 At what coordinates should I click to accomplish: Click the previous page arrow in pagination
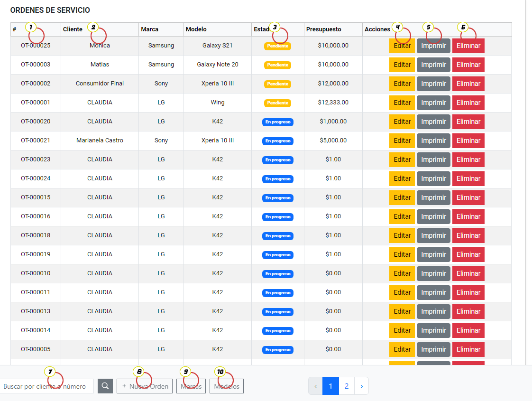[315, 386]
